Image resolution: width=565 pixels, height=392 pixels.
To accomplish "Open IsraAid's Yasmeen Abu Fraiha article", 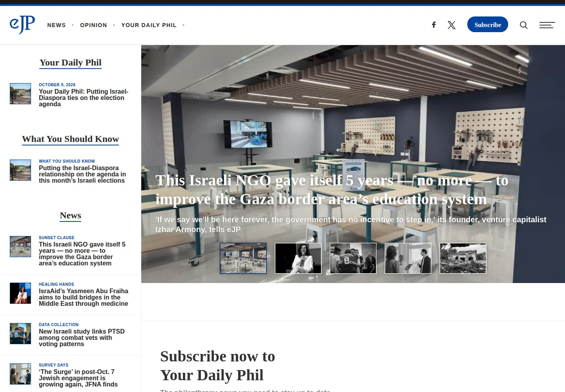I will pyautogui.click(x=84, y=297).
